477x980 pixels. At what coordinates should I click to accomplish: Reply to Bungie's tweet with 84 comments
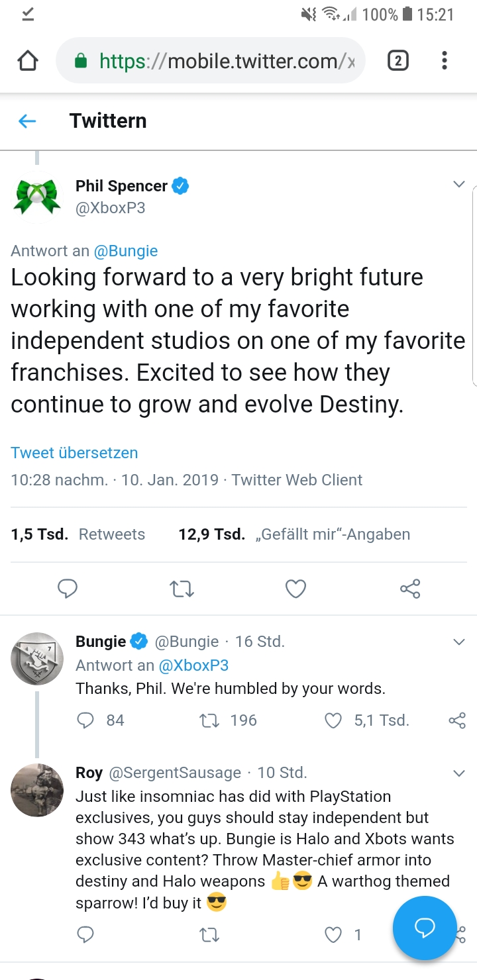[x=85, y=720]
